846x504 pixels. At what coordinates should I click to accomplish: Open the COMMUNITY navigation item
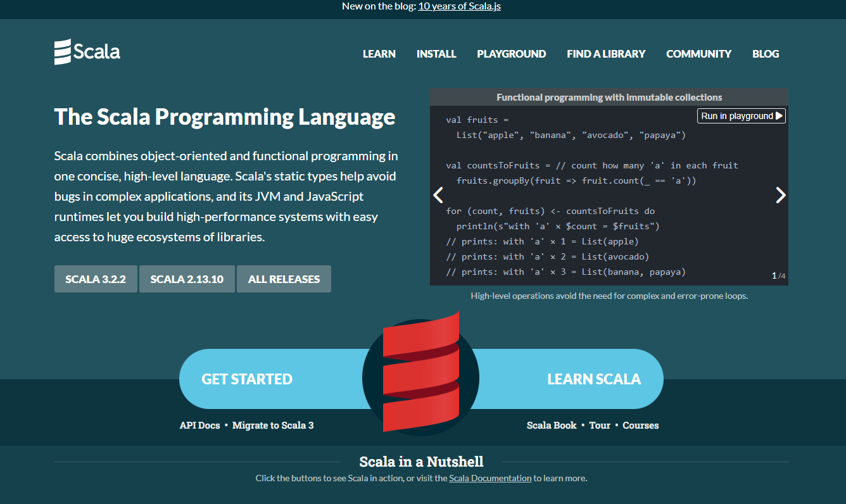[x=699, y=54]
